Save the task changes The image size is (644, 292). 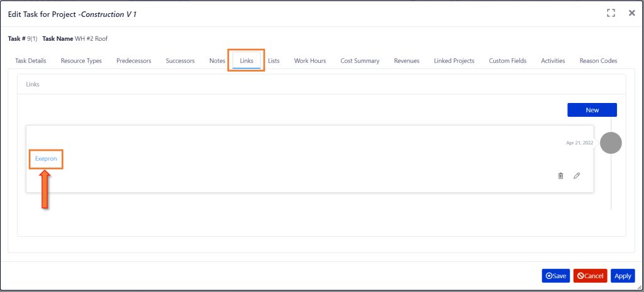coord(556,276)
